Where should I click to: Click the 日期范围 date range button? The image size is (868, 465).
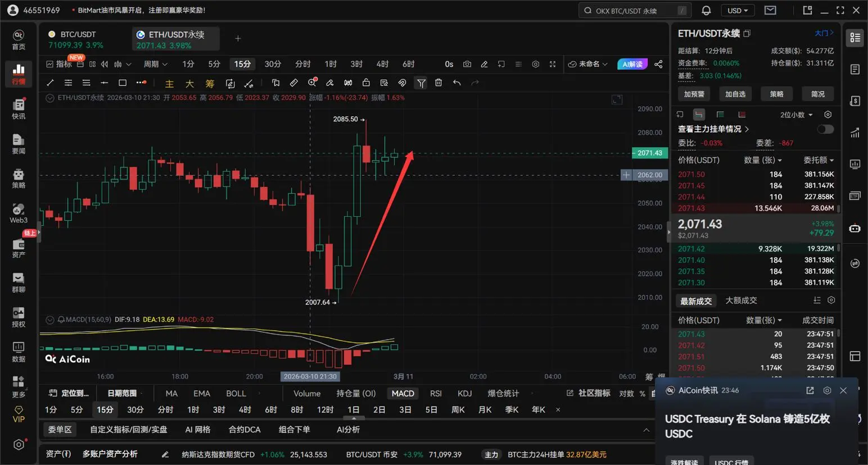pyautogui.click(x=122, y=394)
